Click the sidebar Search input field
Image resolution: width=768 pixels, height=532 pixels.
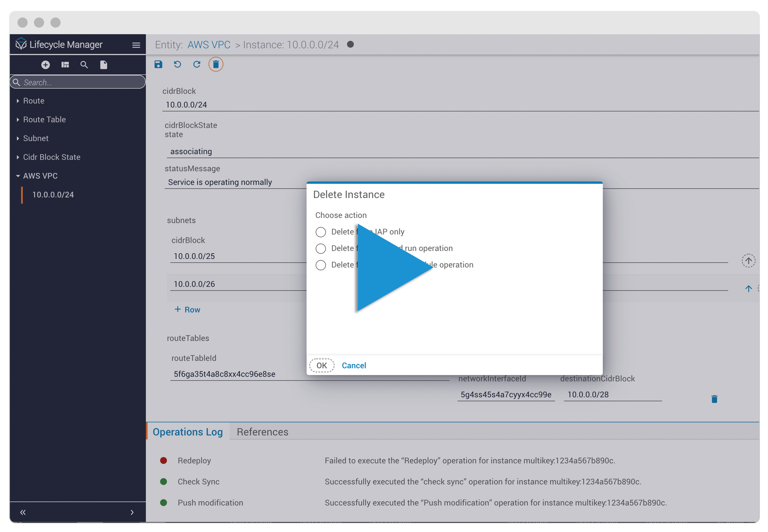[80, 82]
